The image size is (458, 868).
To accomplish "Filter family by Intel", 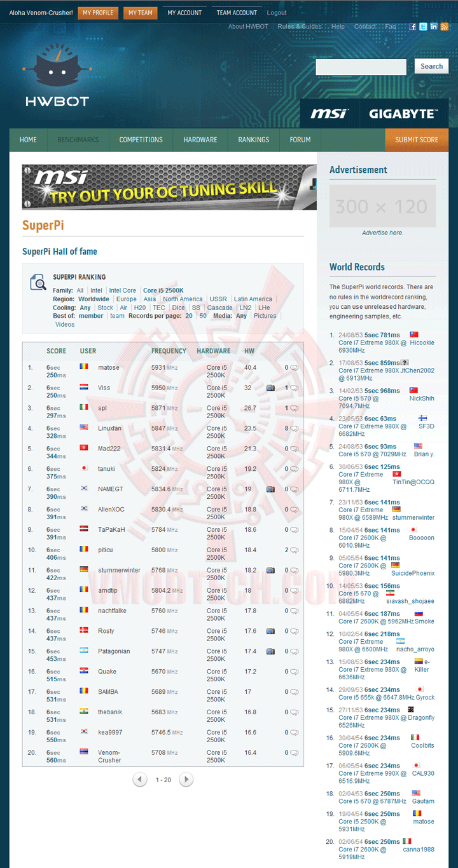I will (x=96, y=290).
